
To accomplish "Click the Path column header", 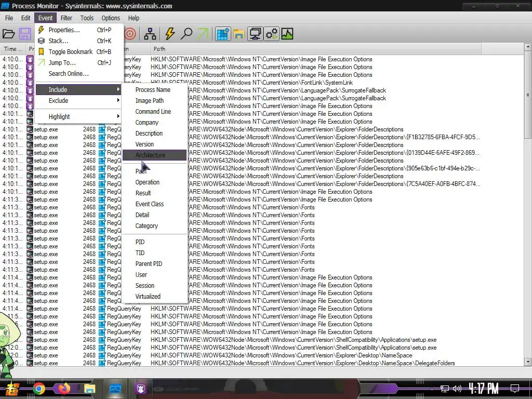I will point(315,49).
